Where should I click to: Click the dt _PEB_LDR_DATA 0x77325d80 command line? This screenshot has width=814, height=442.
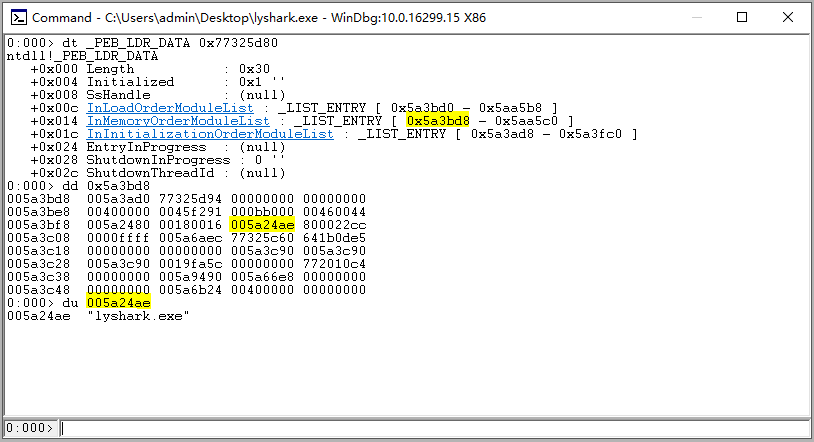(142, 43)
